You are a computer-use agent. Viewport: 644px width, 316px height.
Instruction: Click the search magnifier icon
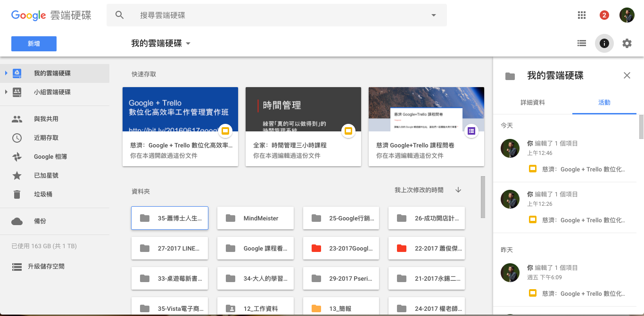(120, 15)
